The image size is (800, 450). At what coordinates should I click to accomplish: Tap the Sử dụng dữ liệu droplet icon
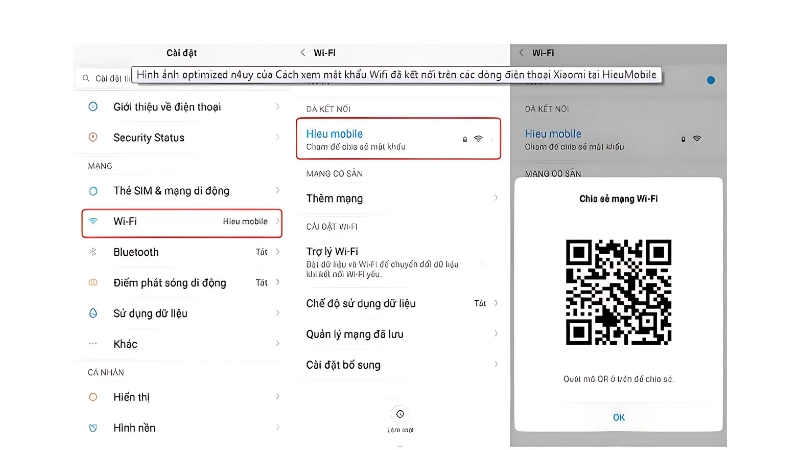pyautogui.click(x=93, y=313)
